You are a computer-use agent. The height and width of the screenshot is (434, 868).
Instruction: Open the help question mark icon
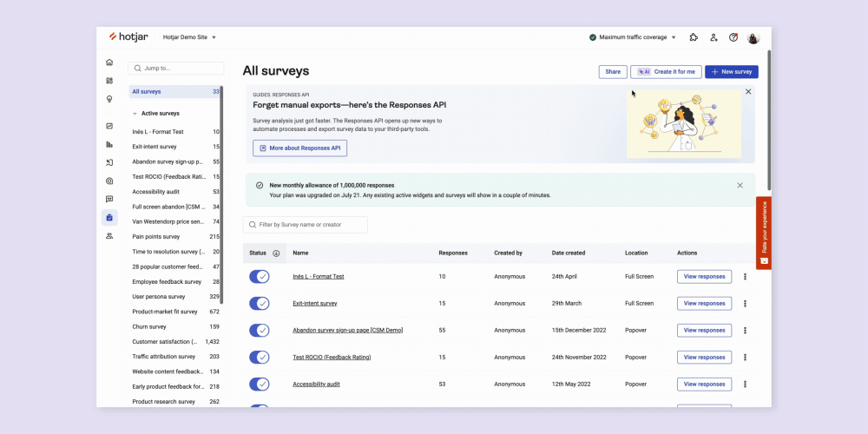click(733, 37)
